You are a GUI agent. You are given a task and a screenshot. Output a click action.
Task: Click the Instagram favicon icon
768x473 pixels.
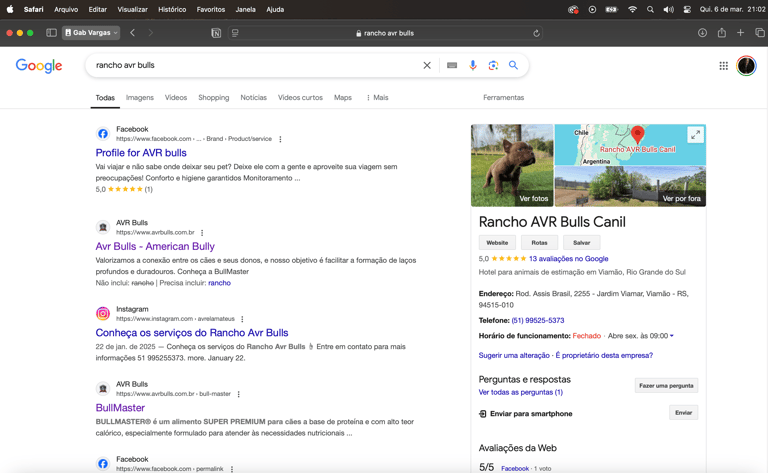pyautogui.click(x=103, y=313)
